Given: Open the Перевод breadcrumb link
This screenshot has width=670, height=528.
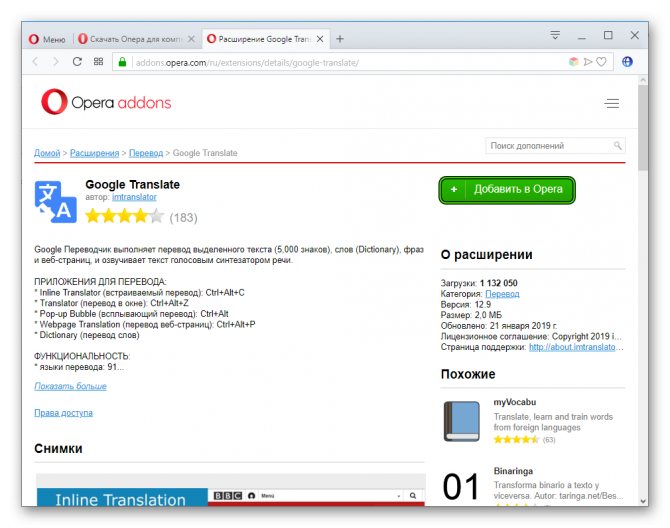Looking at the screenshot, I should (x=146, y=153).
